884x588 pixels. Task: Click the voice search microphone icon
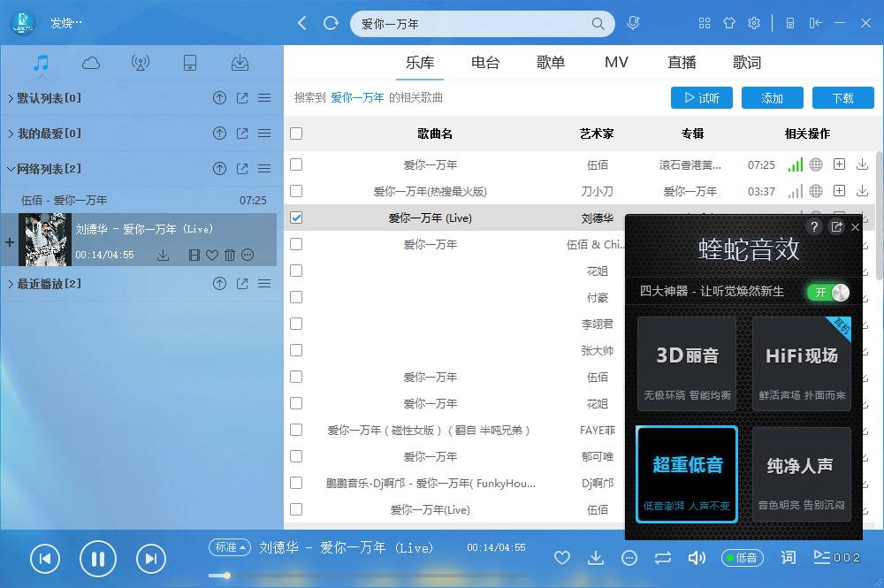coord(633,24)
